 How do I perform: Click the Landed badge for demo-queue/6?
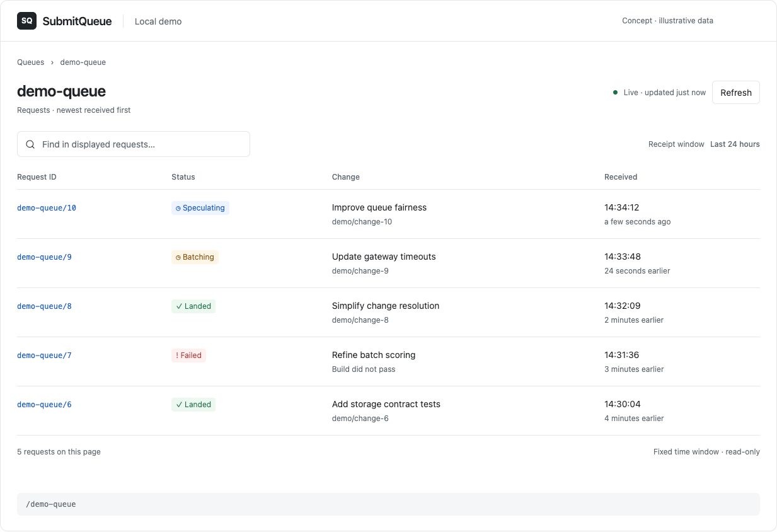coord(193,405)
